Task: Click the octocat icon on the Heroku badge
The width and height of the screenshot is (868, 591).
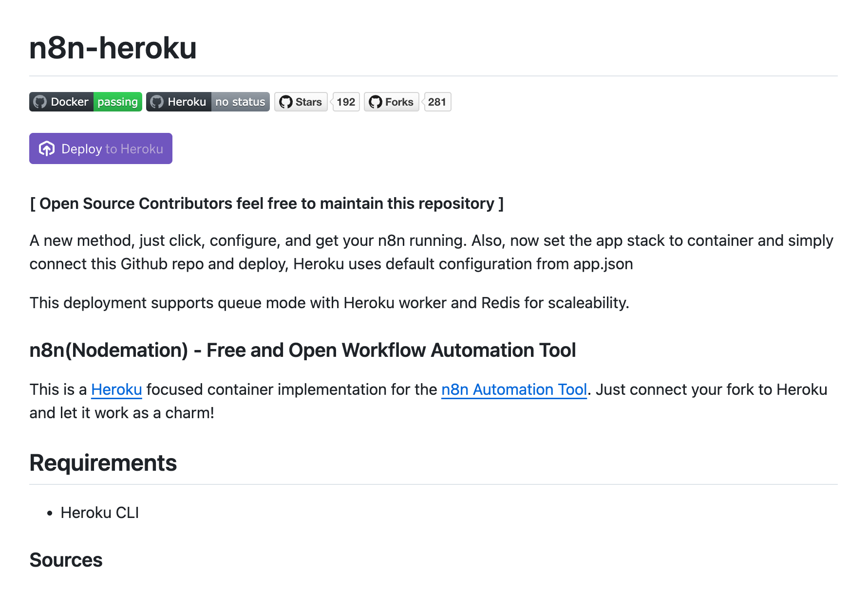Action: click(157, 102)
